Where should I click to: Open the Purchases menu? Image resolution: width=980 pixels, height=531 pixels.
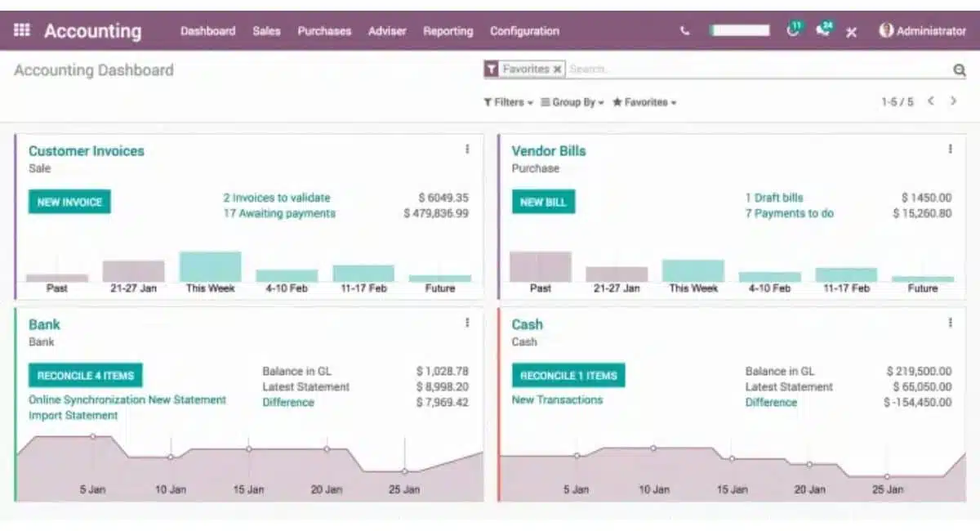[324, 31]
